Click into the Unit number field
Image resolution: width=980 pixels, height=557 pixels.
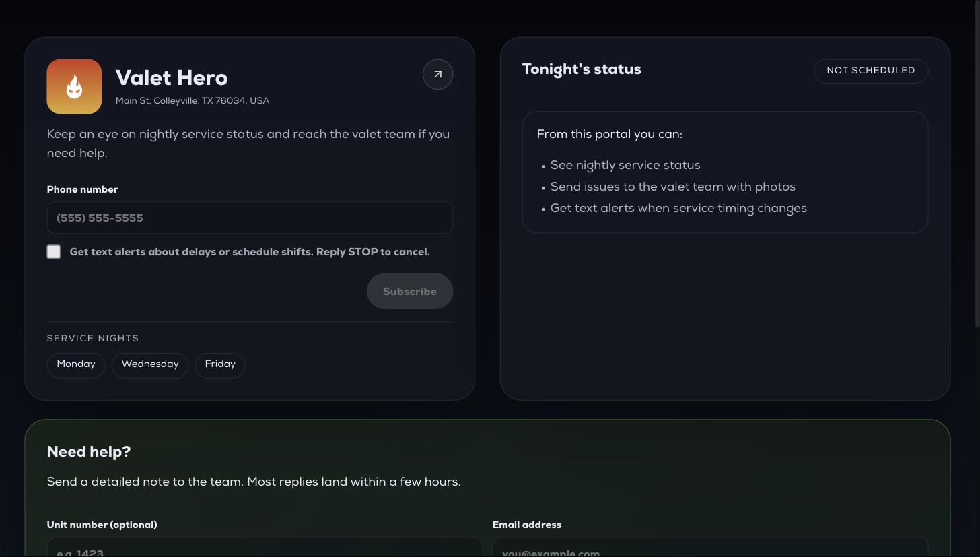(265, 548)
